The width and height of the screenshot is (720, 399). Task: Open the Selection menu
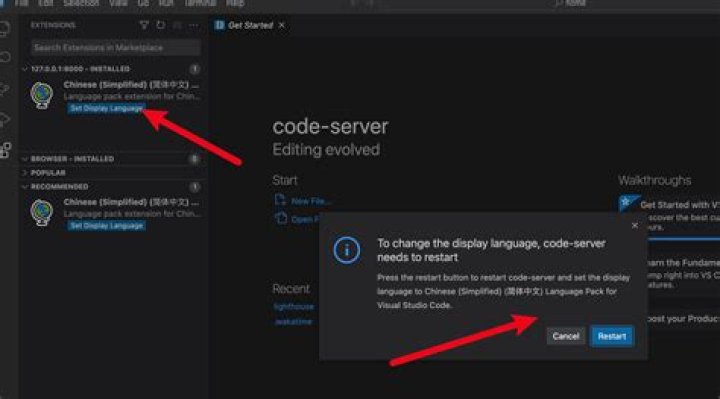pos(81,3)
